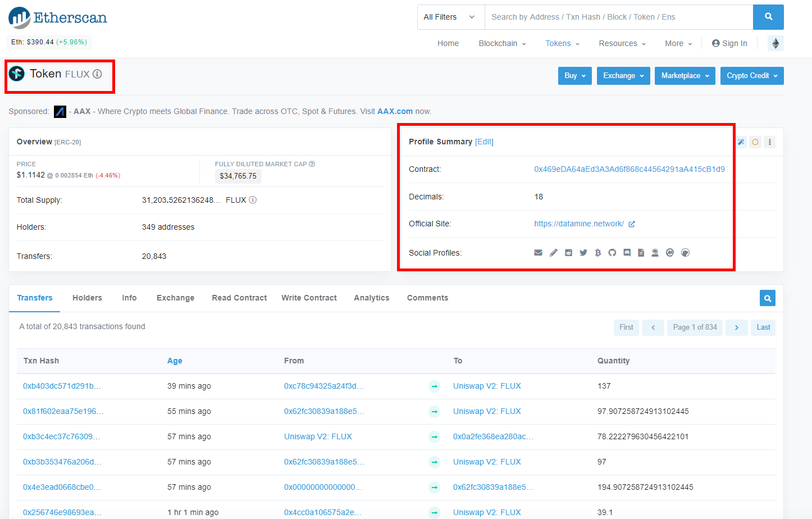Click the Age column header link
Viewport: 812px width, 519px height.
click(175, 361)
